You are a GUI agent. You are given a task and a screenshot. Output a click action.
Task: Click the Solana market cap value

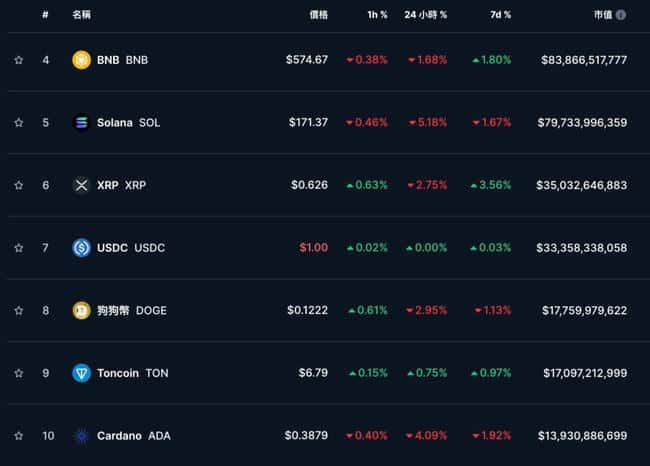click(x=584, y=123)
